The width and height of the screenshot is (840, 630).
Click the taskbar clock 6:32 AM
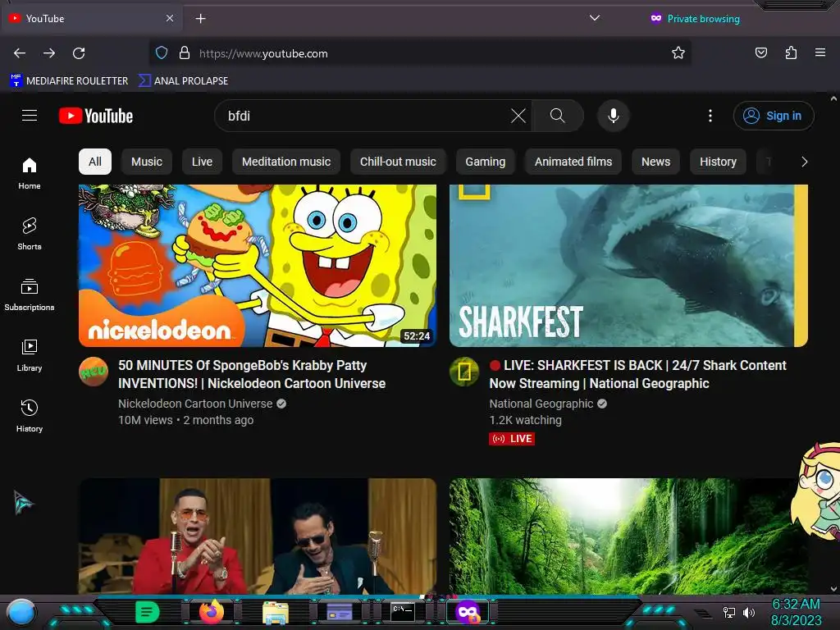point(796,604)
